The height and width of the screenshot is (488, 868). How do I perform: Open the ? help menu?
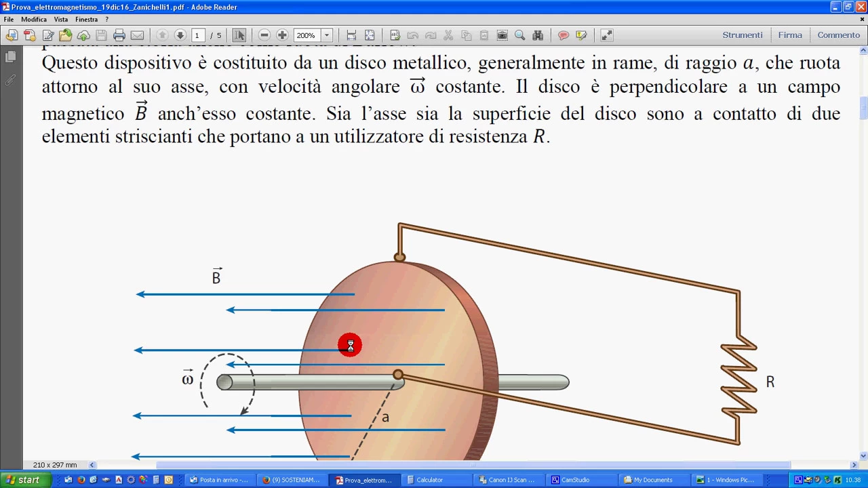click(106, 20)
